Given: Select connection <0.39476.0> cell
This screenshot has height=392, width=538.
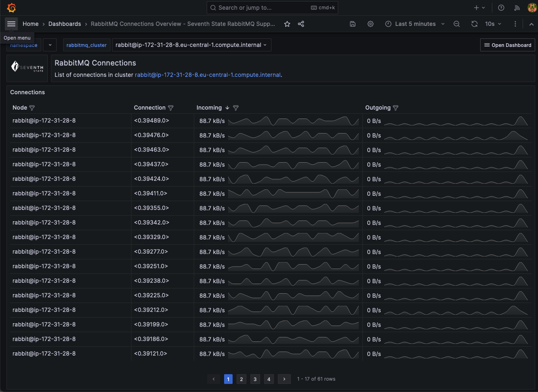Looking at the screenshot, I should coord(163,136).
